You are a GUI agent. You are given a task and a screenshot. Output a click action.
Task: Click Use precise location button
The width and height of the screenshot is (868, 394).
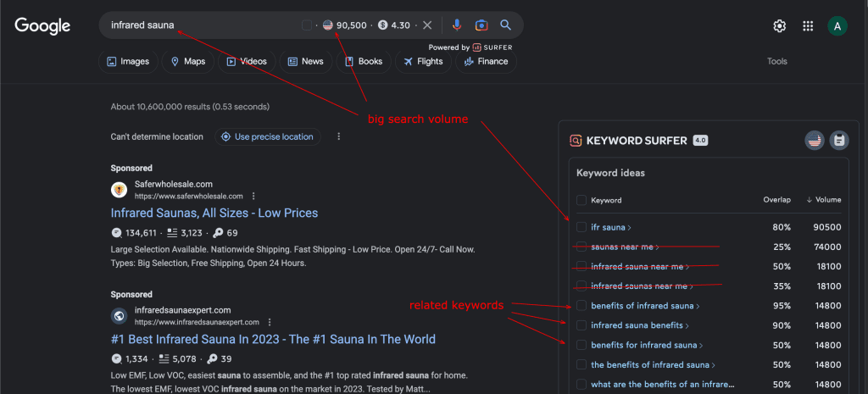pos(268,136)
